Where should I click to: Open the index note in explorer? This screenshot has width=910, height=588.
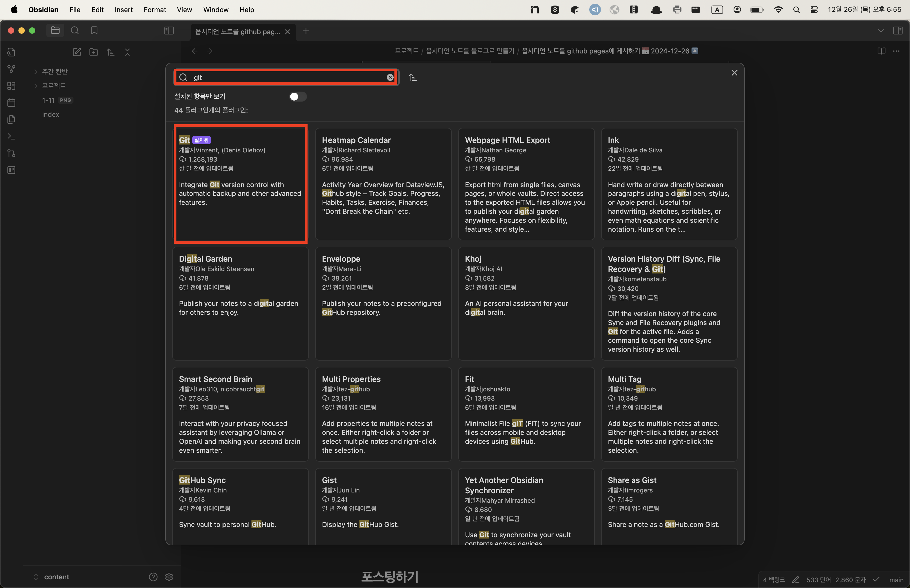50,114
